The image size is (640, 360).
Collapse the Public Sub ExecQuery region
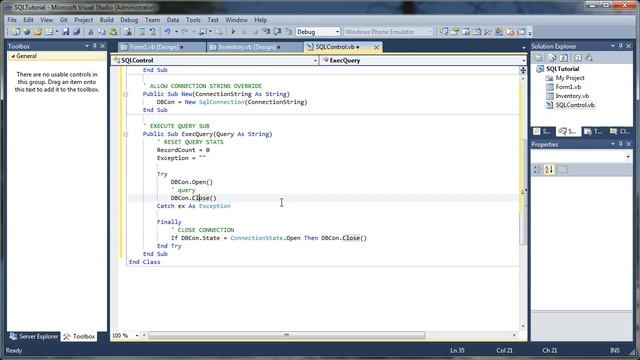tap(126, 134)
